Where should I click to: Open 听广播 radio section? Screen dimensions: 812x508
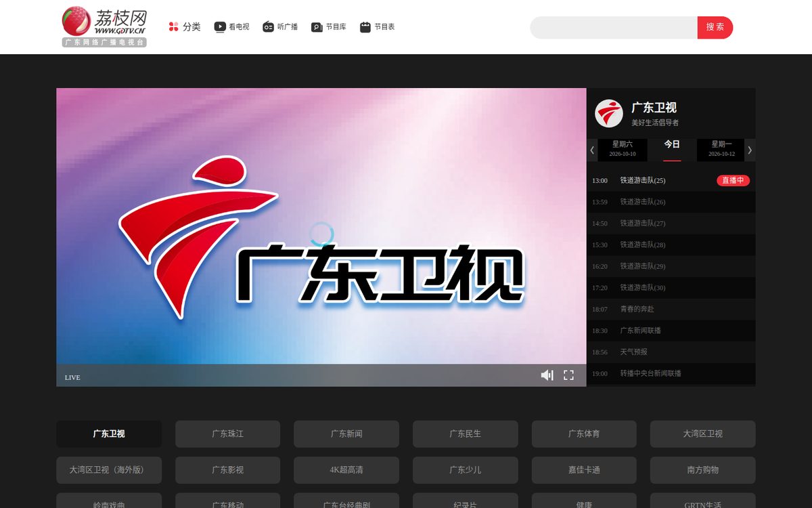(x=280, y=27)
